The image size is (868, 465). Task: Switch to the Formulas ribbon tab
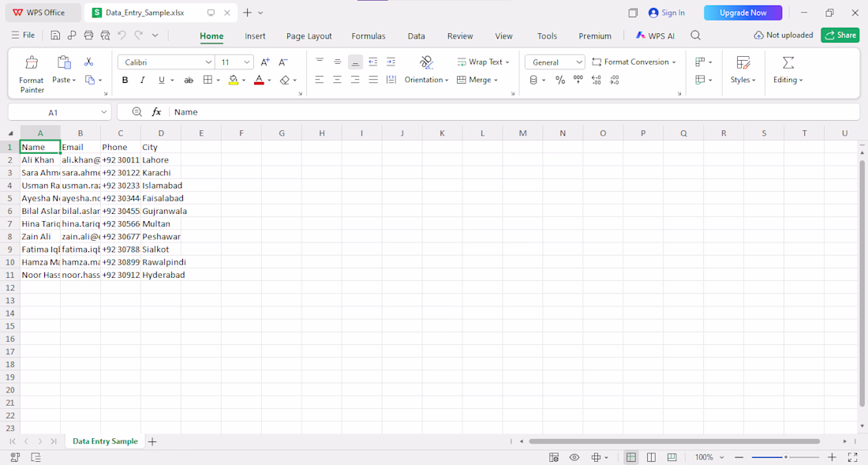click(x=369, y=36)
